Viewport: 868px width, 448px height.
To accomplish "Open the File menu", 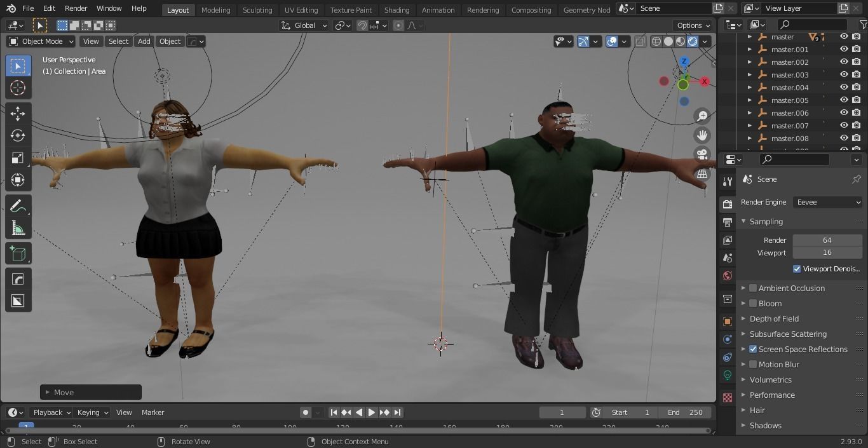I will 28,8.
